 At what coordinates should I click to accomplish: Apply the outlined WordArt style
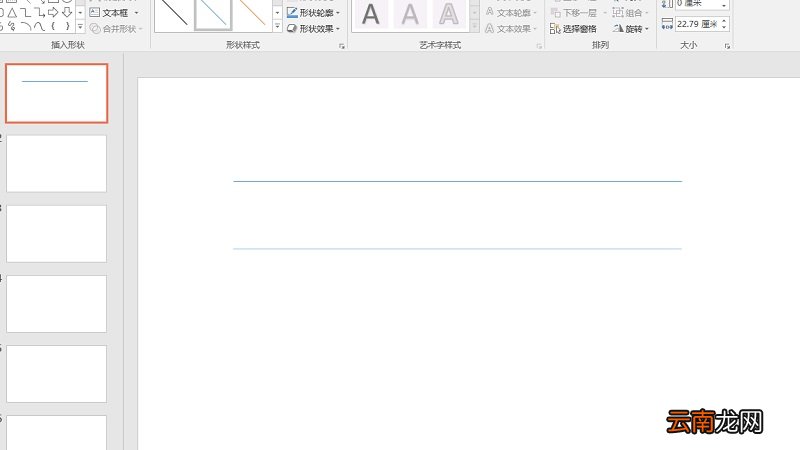point(449,14)
